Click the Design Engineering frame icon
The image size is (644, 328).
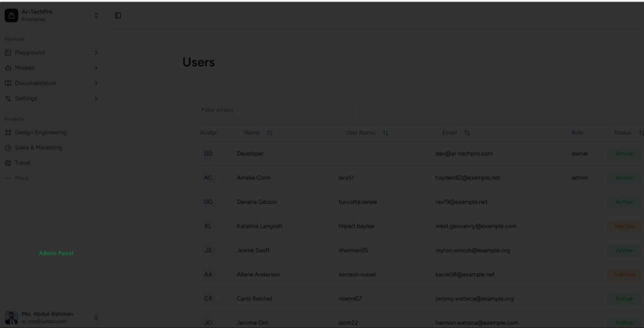click(7, 132)
